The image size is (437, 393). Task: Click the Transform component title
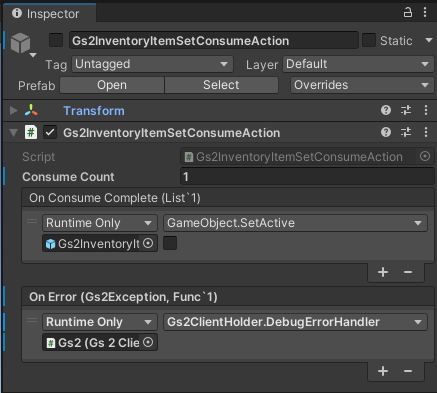pyautogui.click(x=94, y=111)
